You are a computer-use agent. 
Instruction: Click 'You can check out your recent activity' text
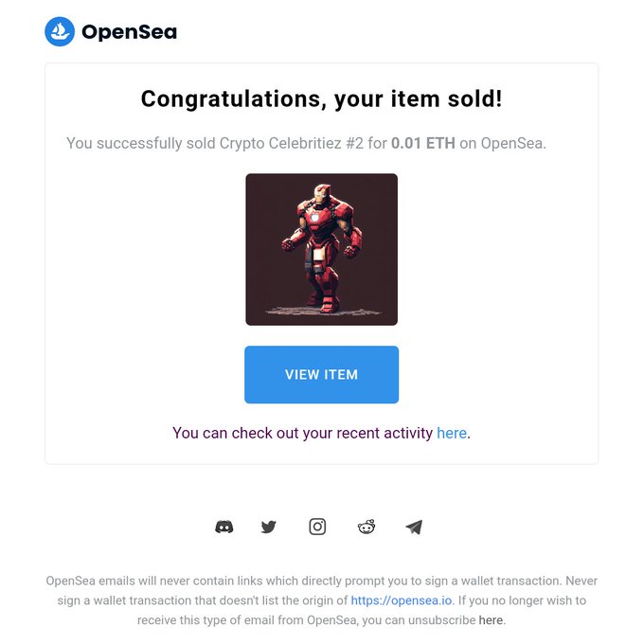click(x=303, y=433)
